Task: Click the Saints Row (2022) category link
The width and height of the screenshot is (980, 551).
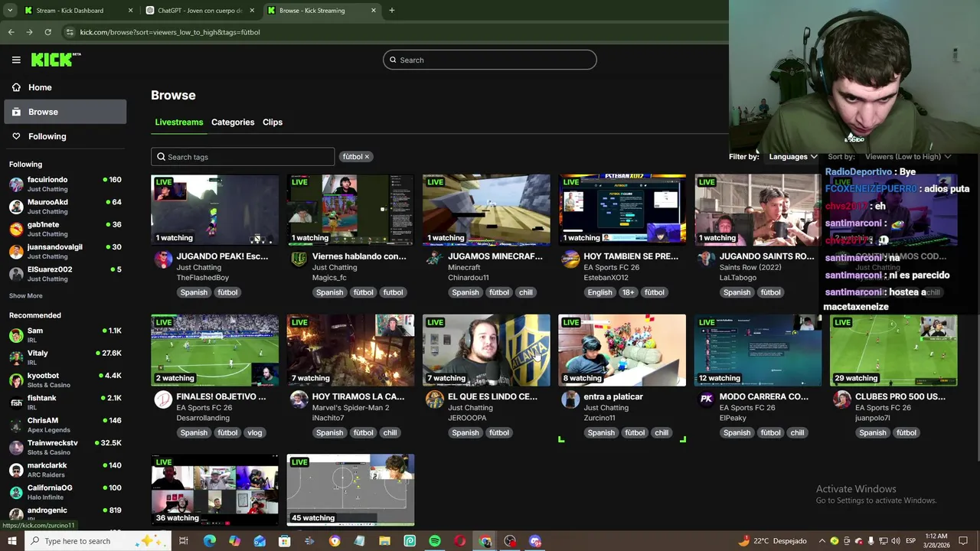Action: (749, 268)
